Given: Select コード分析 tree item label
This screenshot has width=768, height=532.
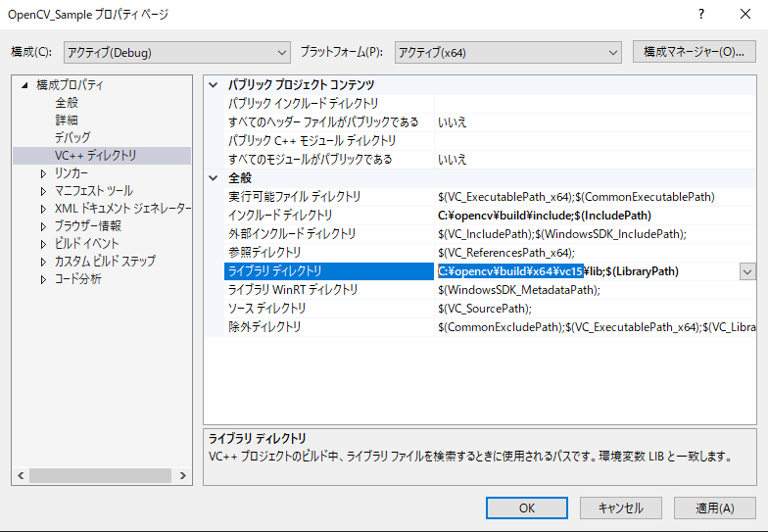Looking at the screenshot, I should coord(78,278).
